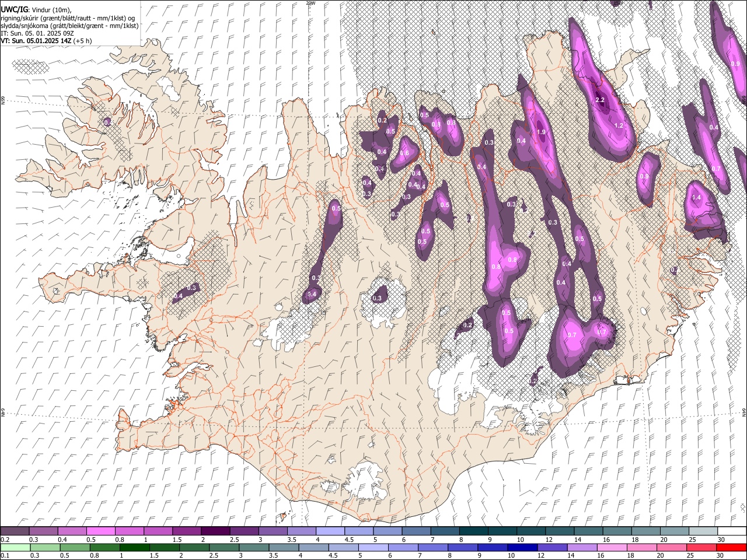The height and width of the screenshot is (560, 747).
Task: Pick the dark purple 0.2 snow scale swatch
Action: coord(15,531)
